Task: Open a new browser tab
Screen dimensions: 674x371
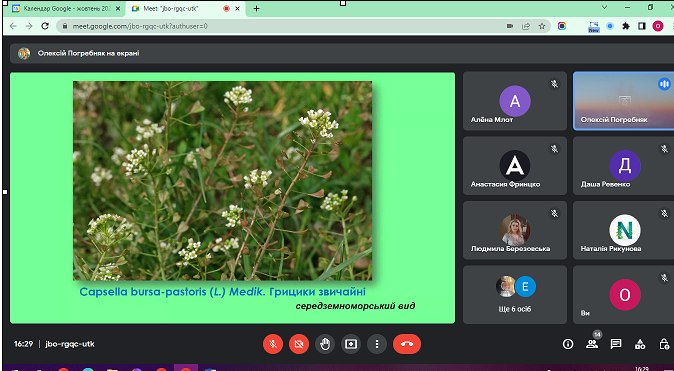Action: coord(257,9)
